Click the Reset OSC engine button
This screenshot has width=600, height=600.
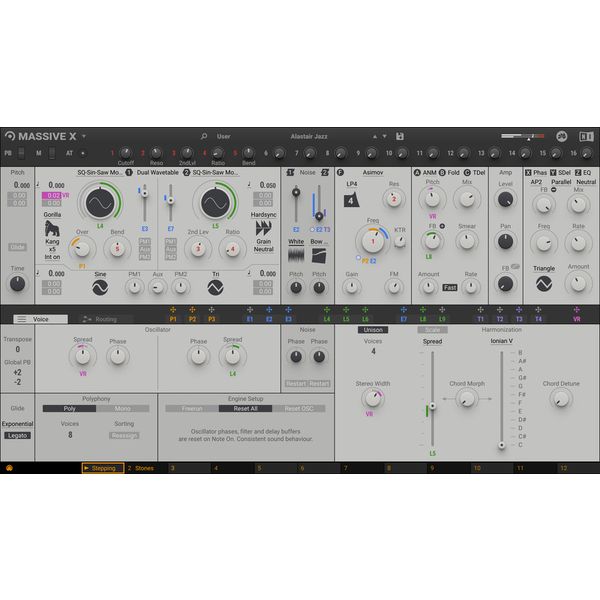point(298,409)
